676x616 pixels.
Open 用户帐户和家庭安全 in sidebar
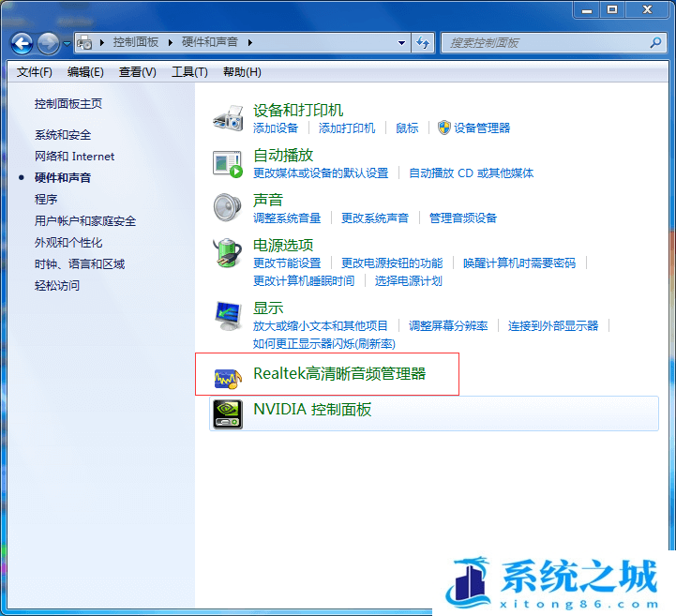[85, 221]
